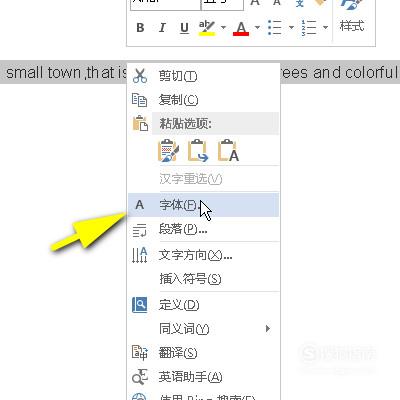Image resolution: width=400 pixels, height=400 pixels.
Task: Click the define lookup book icon
Action: (140, 305)
